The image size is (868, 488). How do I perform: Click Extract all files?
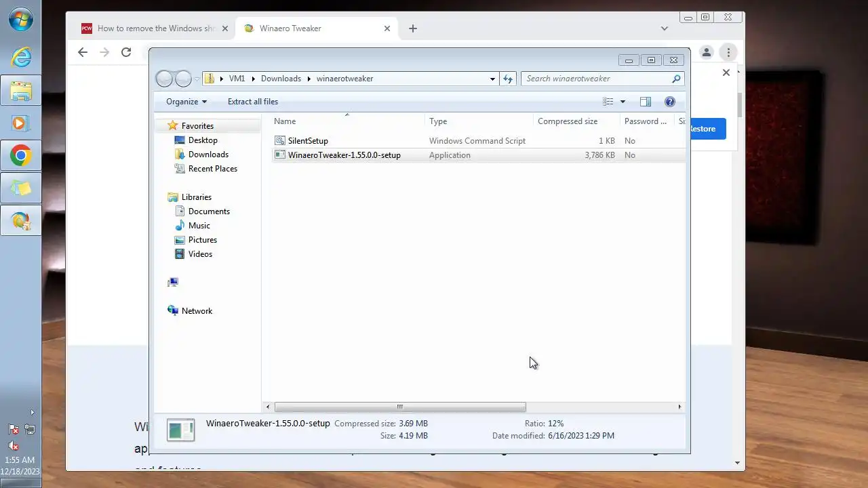(253, 102)
